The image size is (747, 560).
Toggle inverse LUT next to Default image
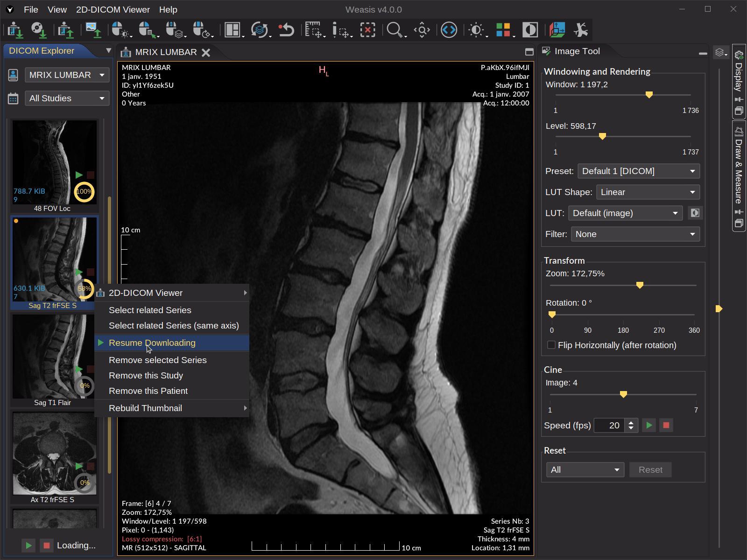(x=695, y=213)
